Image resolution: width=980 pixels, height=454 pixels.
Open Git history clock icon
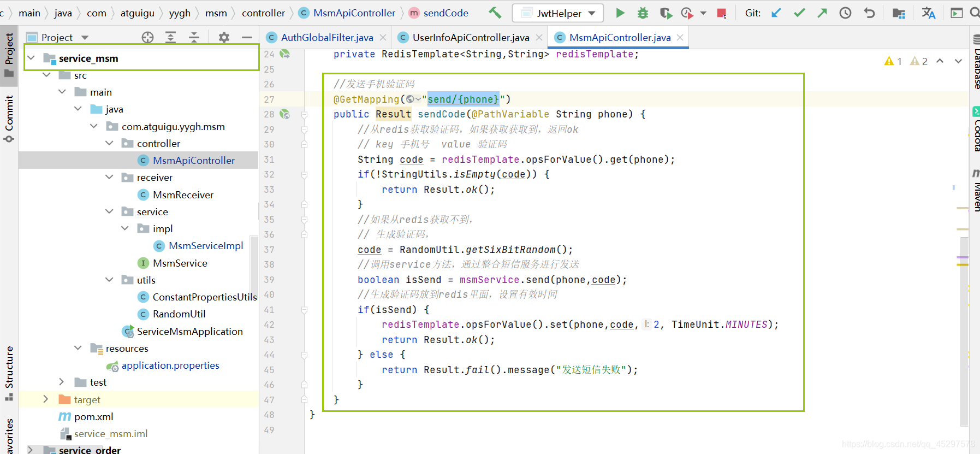click(x=845, y=13)
